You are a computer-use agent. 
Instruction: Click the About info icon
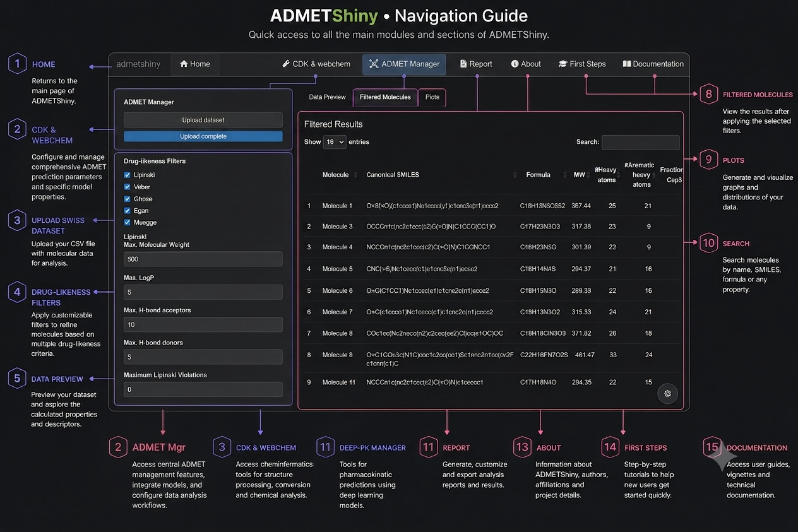point(515,64)
